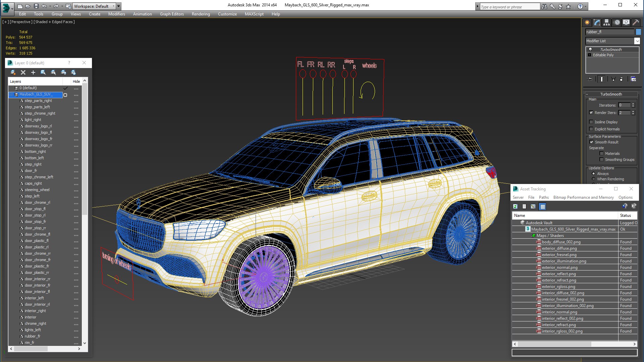The image size is (644, 362).
Task: Click Configure Modifier Sets icon
Action: pos(634,79)
